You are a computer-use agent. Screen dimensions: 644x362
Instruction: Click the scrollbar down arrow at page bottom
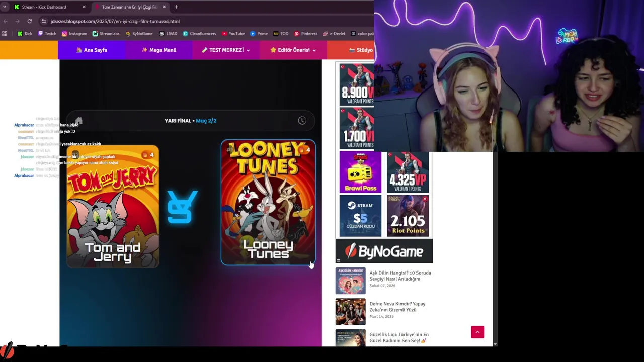495,344
